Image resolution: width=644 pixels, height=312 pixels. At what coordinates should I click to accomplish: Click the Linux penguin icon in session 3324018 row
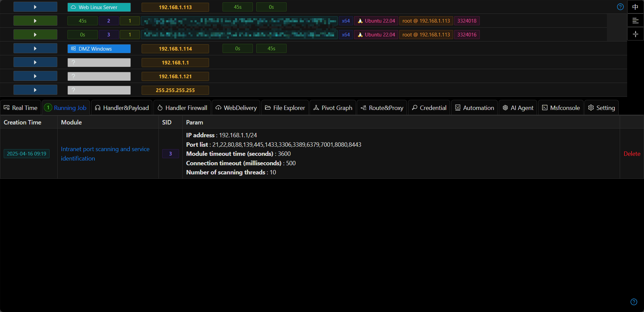pos(360,21)
